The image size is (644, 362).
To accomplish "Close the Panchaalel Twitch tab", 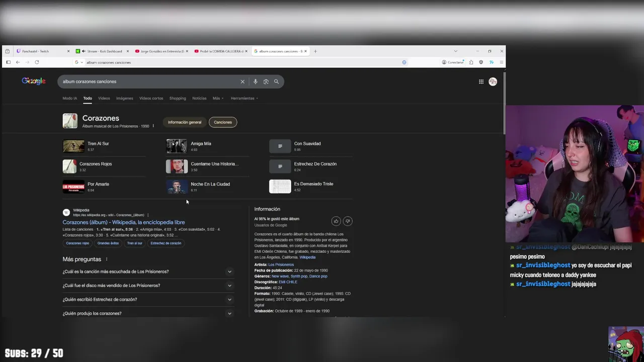I will (x=68, y=51).
